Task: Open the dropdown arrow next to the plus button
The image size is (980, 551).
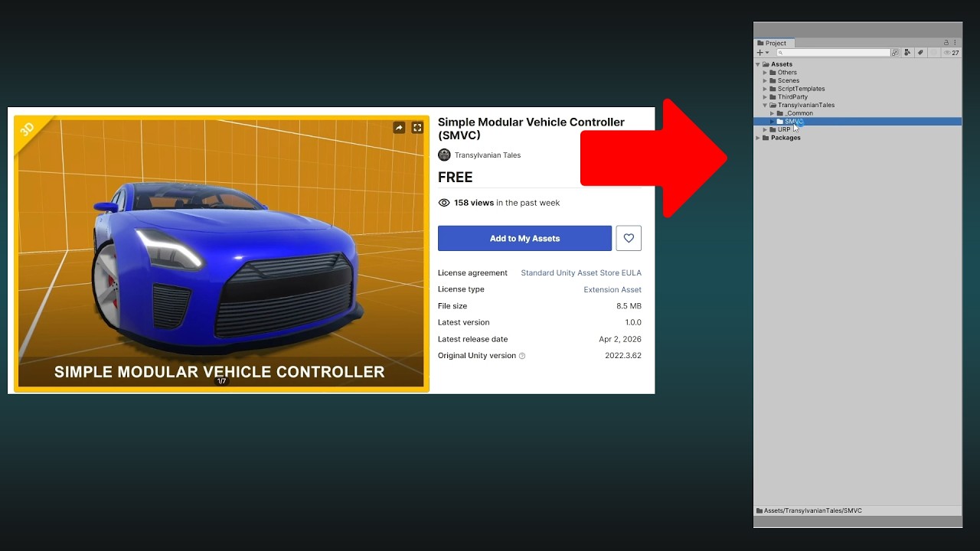Action: [767, 53]
